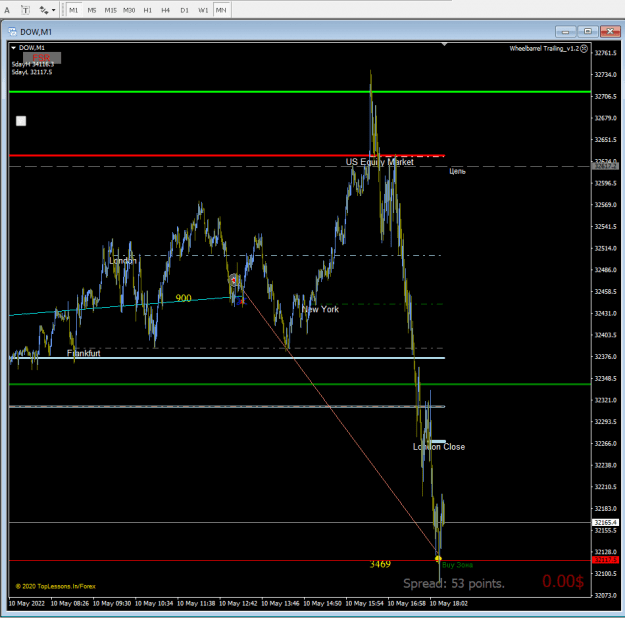
Task: Select the bright green horizontal line
Action: tap(300, 92)
